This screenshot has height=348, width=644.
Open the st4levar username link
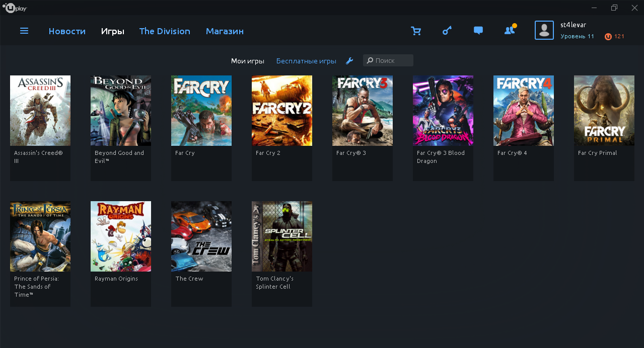573,25
